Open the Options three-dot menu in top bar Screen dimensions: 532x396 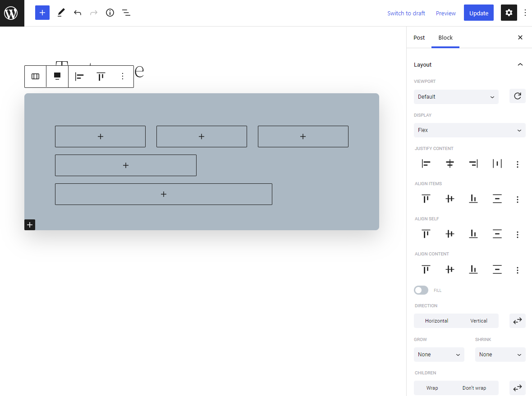pyautogui.click(x=525, y=13)
